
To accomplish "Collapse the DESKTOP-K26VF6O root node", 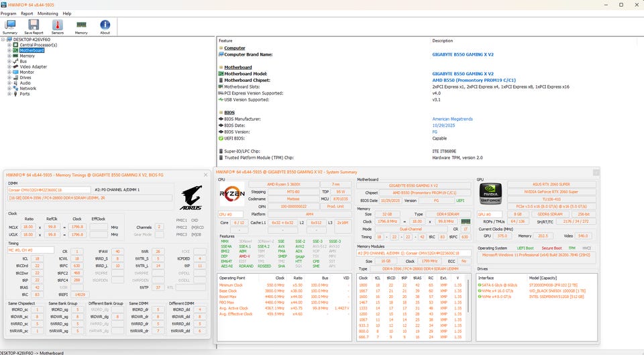I will click(4, 40).
